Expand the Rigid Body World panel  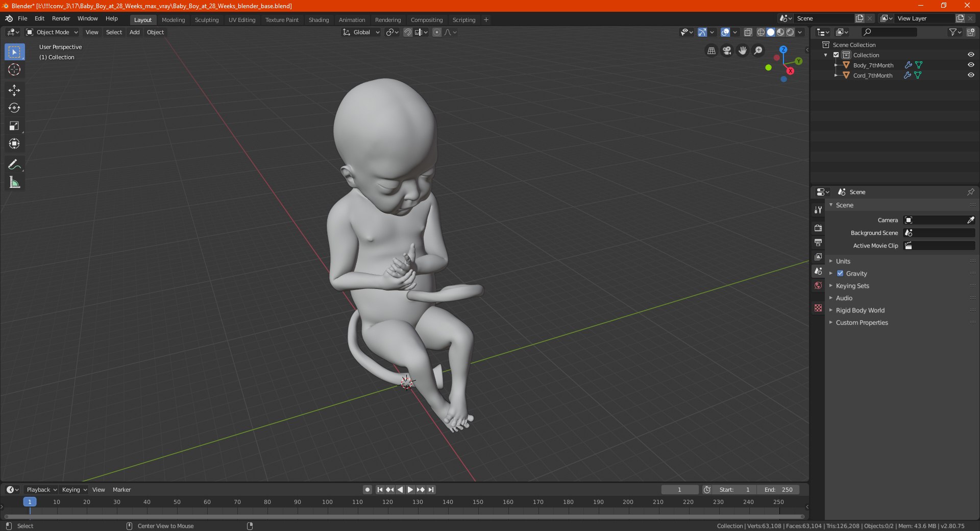860,310
